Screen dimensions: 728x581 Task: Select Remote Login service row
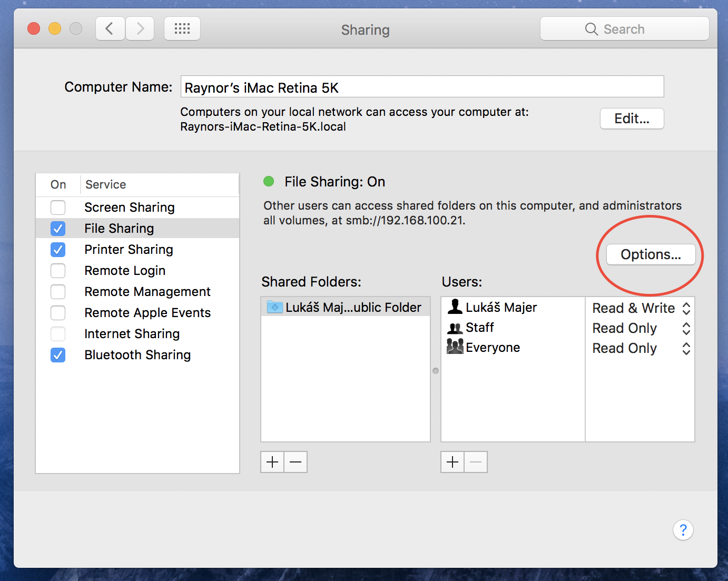137,271
